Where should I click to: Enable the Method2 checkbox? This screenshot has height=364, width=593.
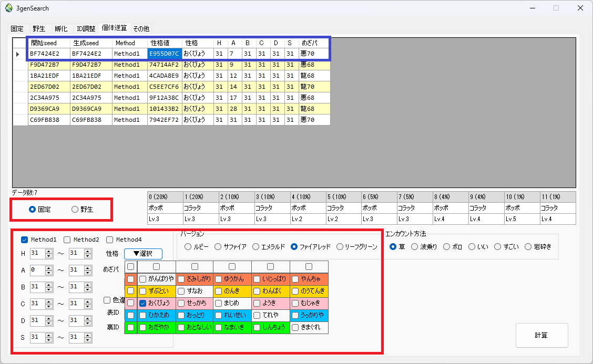(67, 240)
